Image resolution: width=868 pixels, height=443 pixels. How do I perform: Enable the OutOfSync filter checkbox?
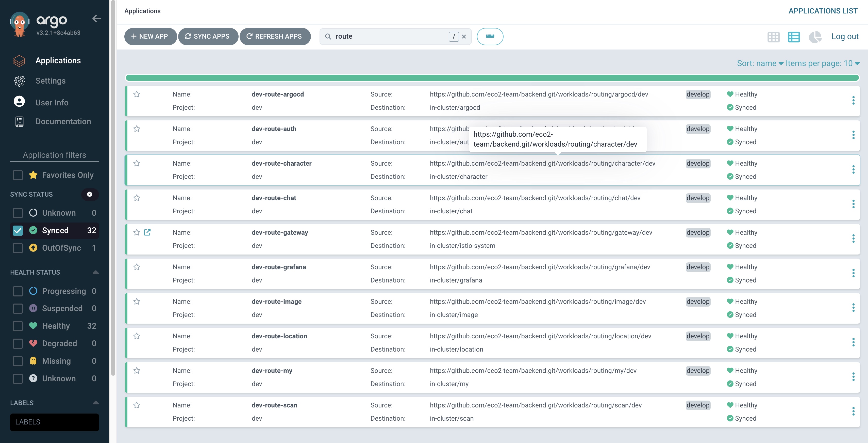click(x=18, y=248)
